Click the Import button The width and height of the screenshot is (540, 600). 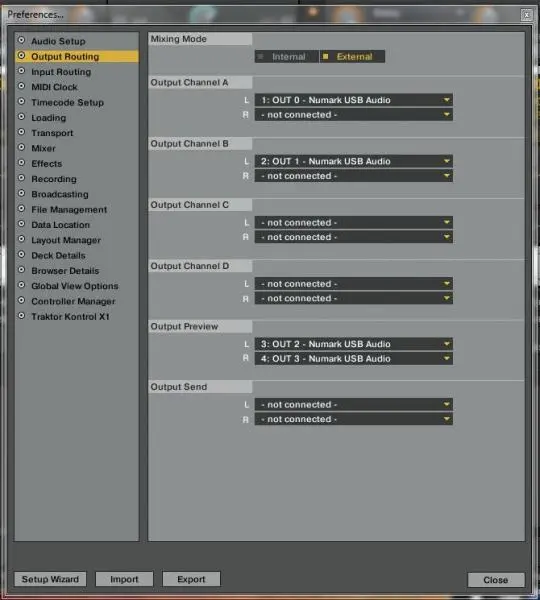click(124, 579)
